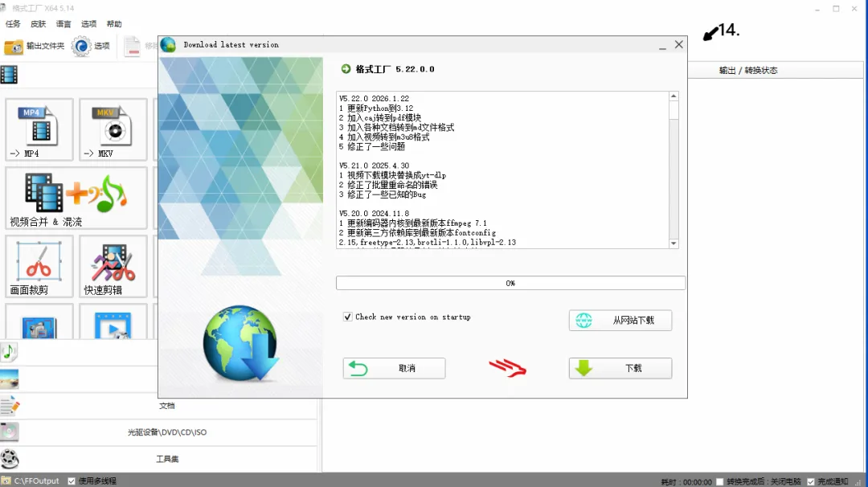This screenshot has width=868, height=487.
Task: Click changelog line V5.21.0 2025.4.30
Action: [x=375, y=166]
